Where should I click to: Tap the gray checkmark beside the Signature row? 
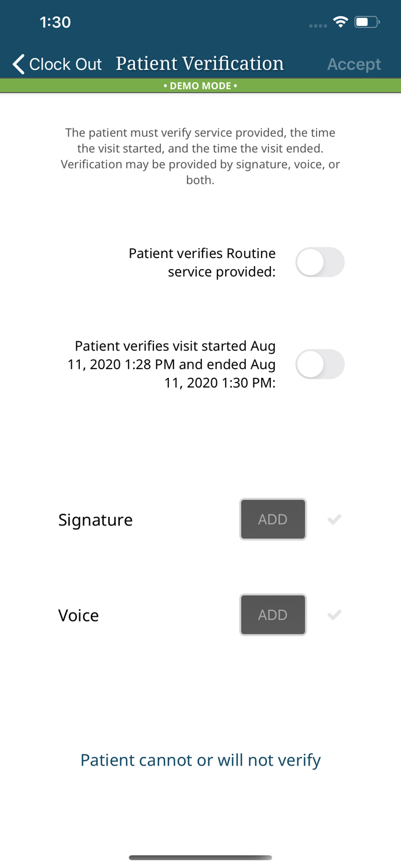point(335,519)
